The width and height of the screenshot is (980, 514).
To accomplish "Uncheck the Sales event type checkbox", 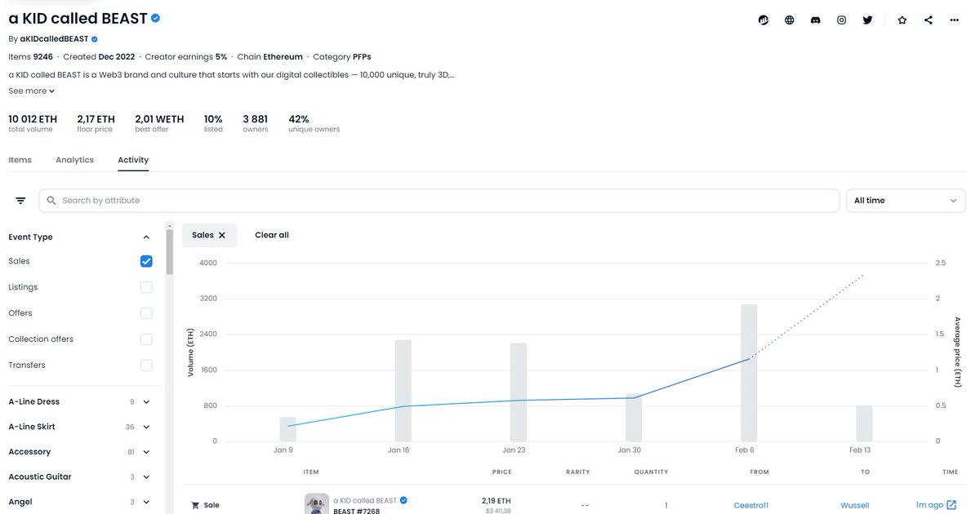I will [x=145, y=260].
